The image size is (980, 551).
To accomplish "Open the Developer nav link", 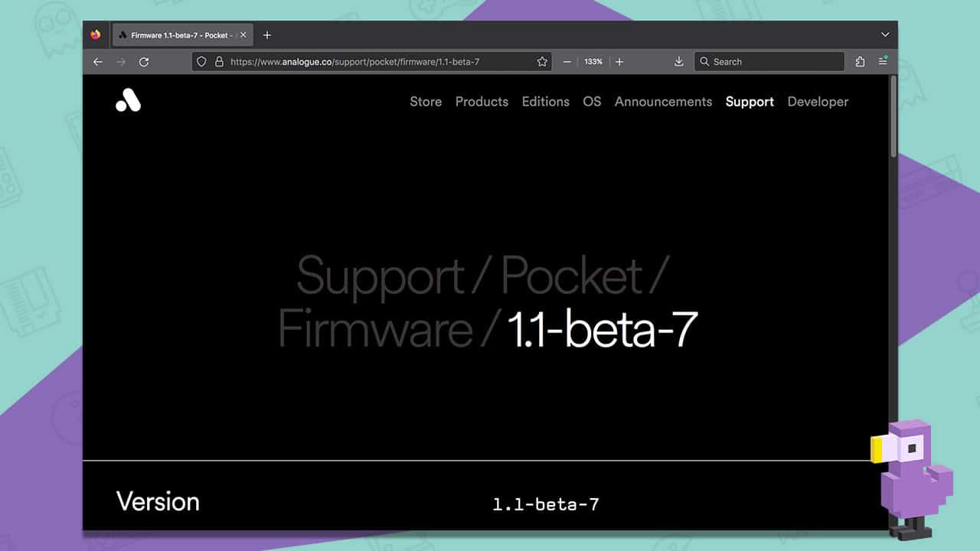I will pos(818,102).
